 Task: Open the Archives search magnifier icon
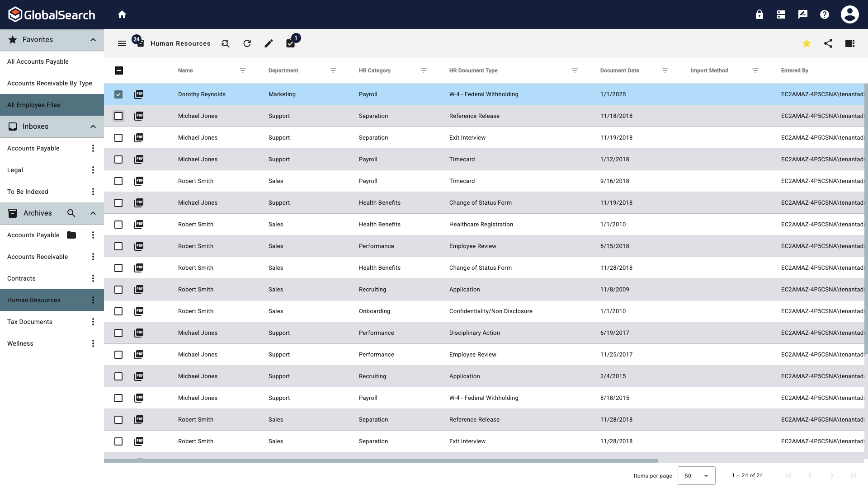[71, 213]
